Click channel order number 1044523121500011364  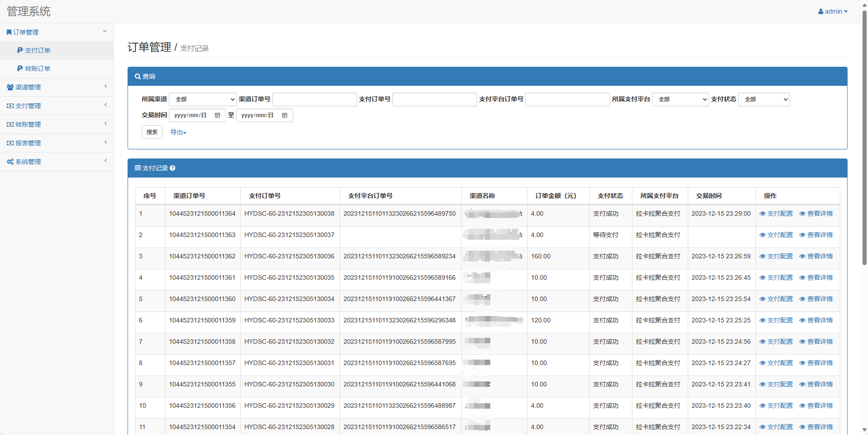[x=202, y=213]
